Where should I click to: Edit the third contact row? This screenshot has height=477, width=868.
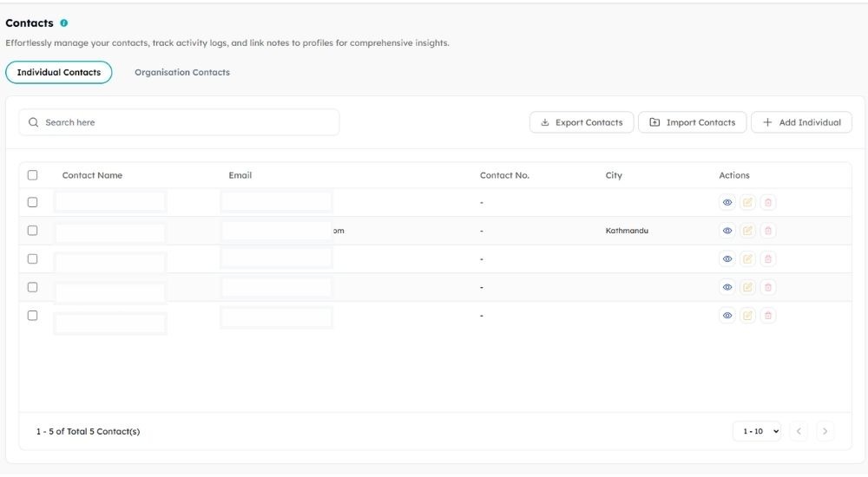(x=747, y=259)
